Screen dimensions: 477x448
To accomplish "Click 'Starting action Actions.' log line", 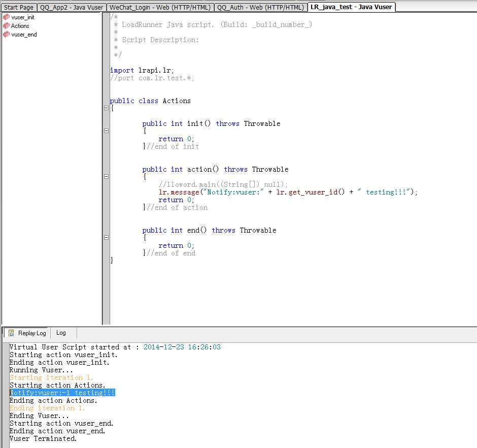I will (57, 385).
